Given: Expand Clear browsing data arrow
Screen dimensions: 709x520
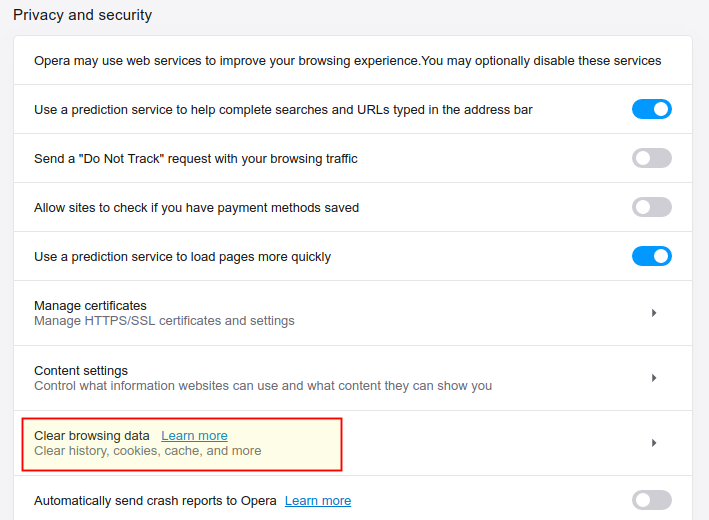Looking at the screenshot, I should [x=654, y=443].
